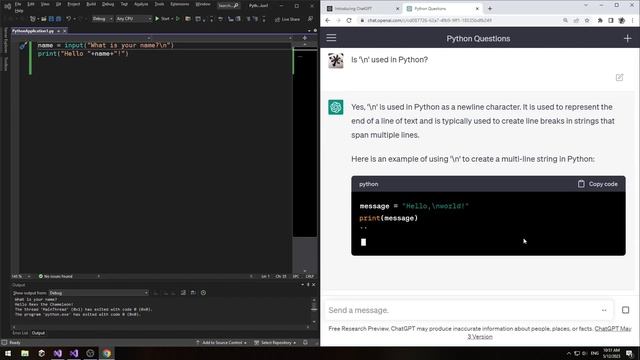Open the Chrome three-dot menu
640x360 pixels.
point(633,20)
